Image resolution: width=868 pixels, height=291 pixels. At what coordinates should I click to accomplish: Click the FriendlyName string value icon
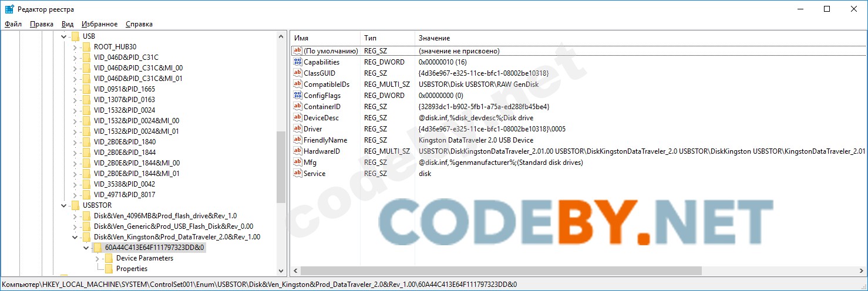[x=297, y=140]
